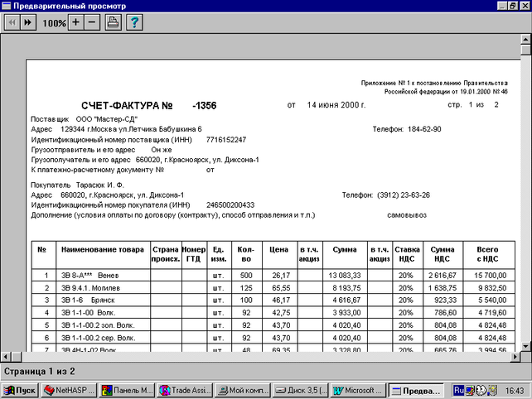Click the word самовывоз

coord(407,215)
